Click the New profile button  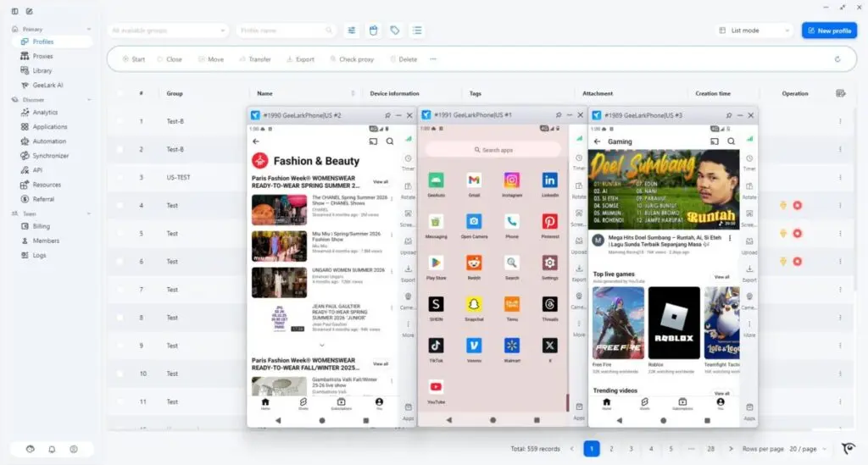click(x=829, y=30)
